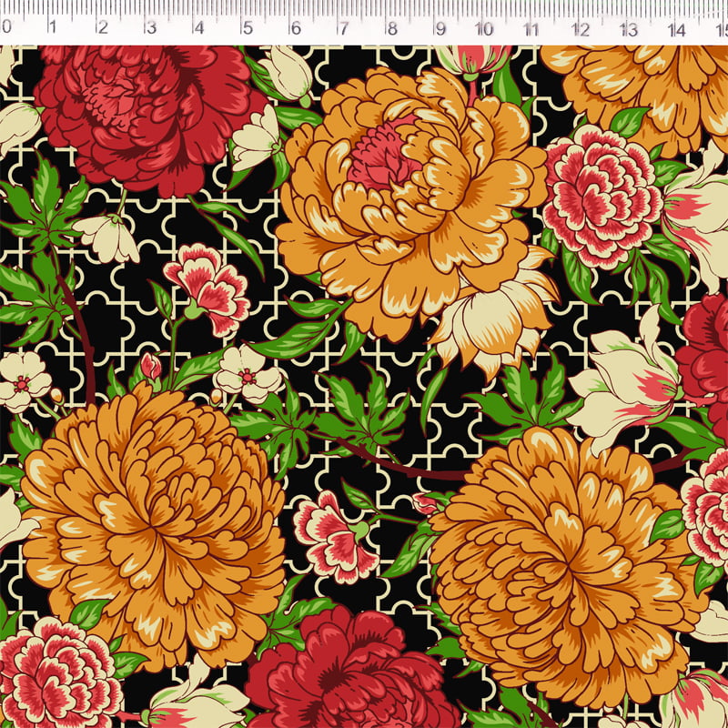Click the pink-and-white carnation at upper right
Screen dimensions: 728x728
(601, 196)
